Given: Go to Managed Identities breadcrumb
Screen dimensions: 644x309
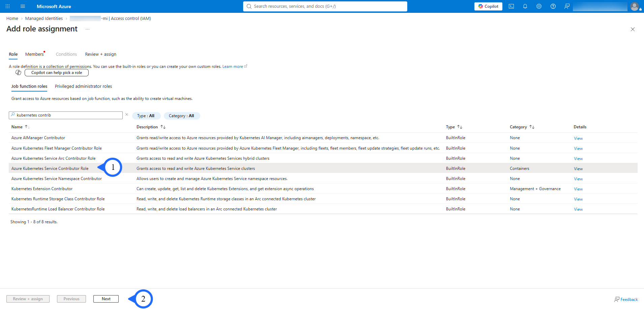Looking at the screenshot, I should 44,19.
